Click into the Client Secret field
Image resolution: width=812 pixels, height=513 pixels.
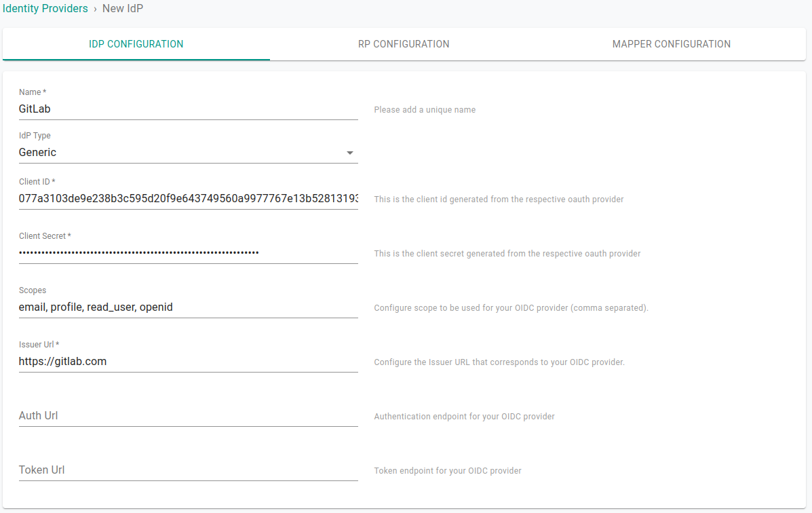coord(188,253)
